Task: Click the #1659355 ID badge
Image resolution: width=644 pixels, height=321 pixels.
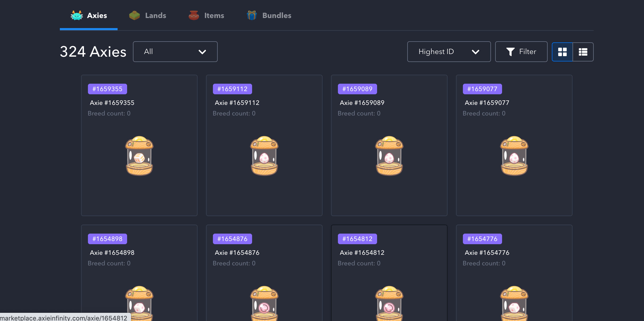Action: tap(108, 89)
